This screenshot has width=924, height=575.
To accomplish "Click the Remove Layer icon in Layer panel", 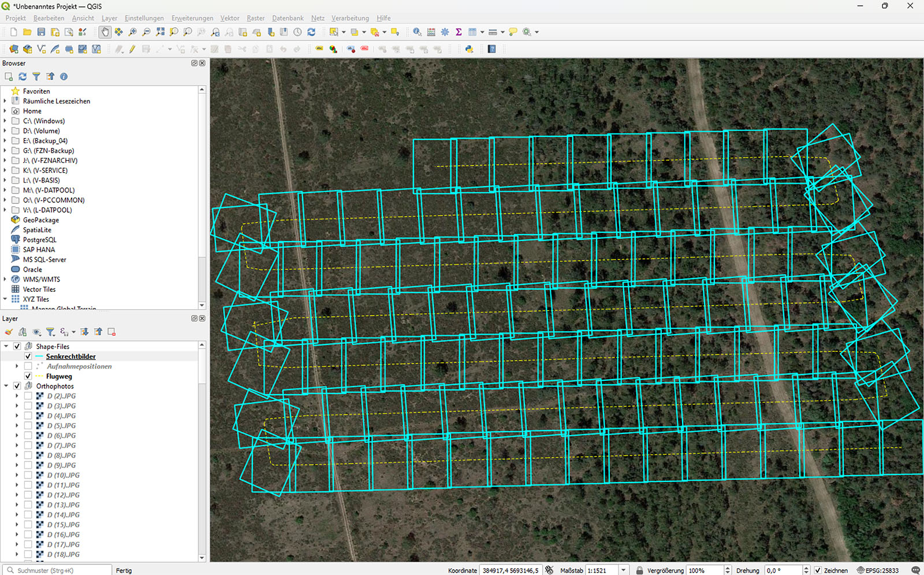I will (x=111, y=332).
